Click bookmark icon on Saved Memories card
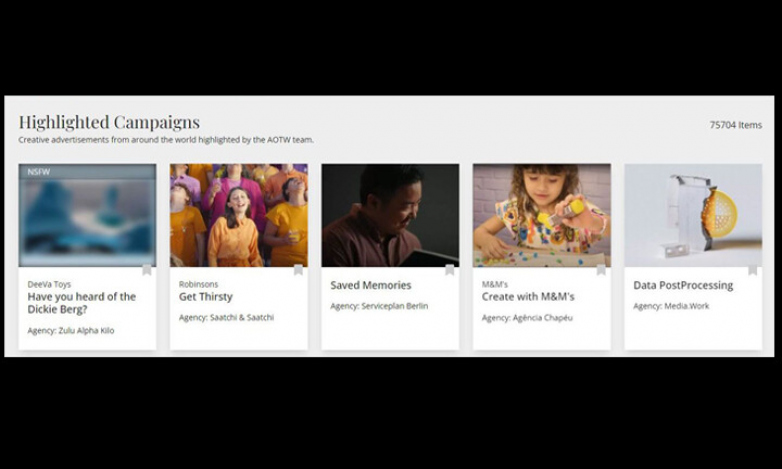Image resolution: width=782 pixels, height=469 pixels. pyautogui.click(x=450, y=270)
